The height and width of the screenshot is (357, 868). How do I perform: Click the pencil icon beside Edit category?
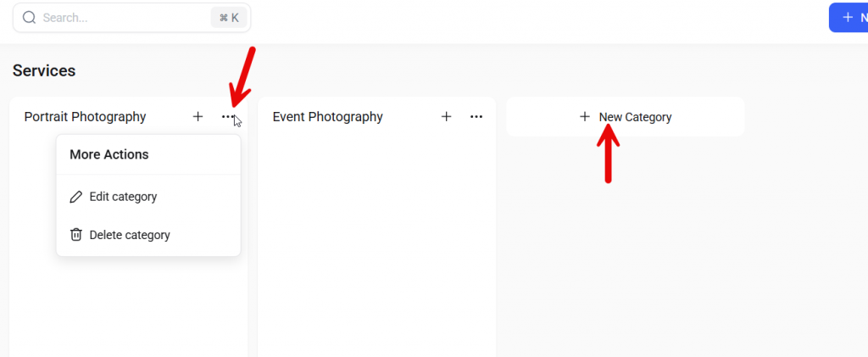coord(75,197)
